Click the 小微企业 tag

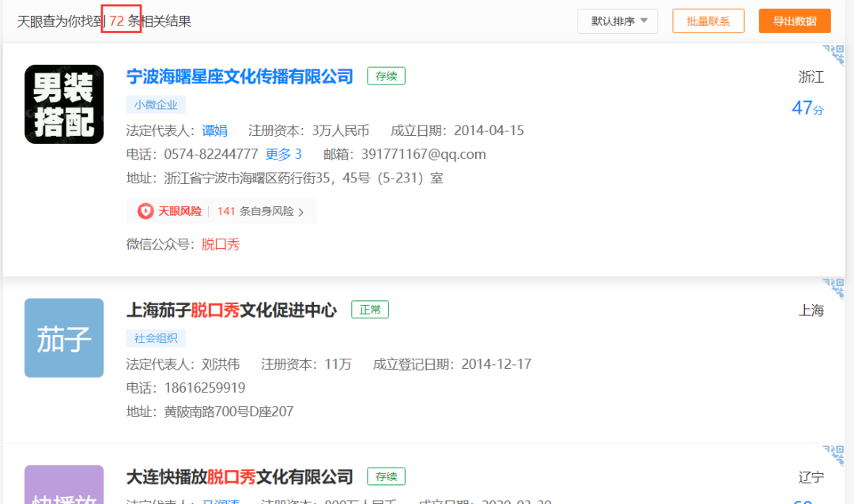coord(156,104)
